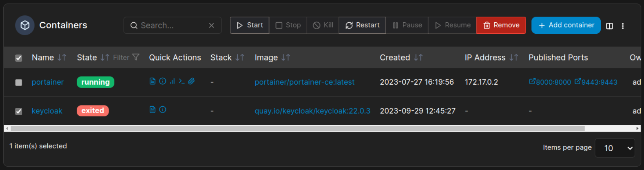This screenshot has height=170, width=644.
Task: Open stats quick action for portainer
Action: coord(172,81)
